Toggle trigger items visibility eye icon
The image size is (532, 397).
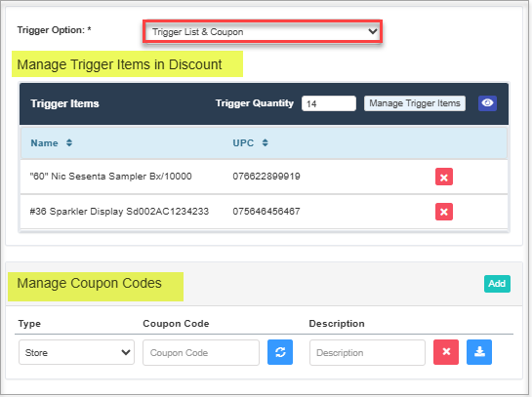point(487,103)
